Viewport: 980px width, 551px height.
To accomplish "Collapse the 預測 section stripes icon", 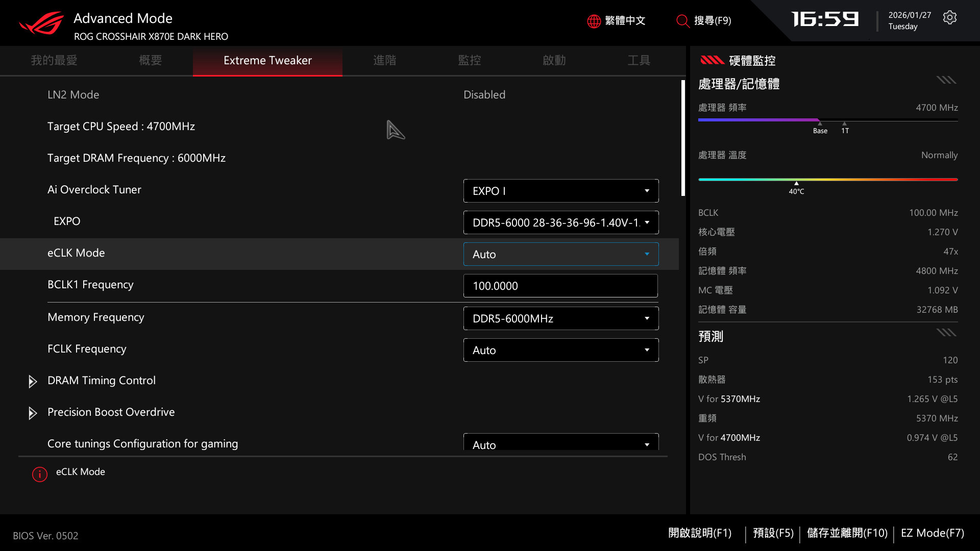I will pyautogui.click(x=946, y=333).
